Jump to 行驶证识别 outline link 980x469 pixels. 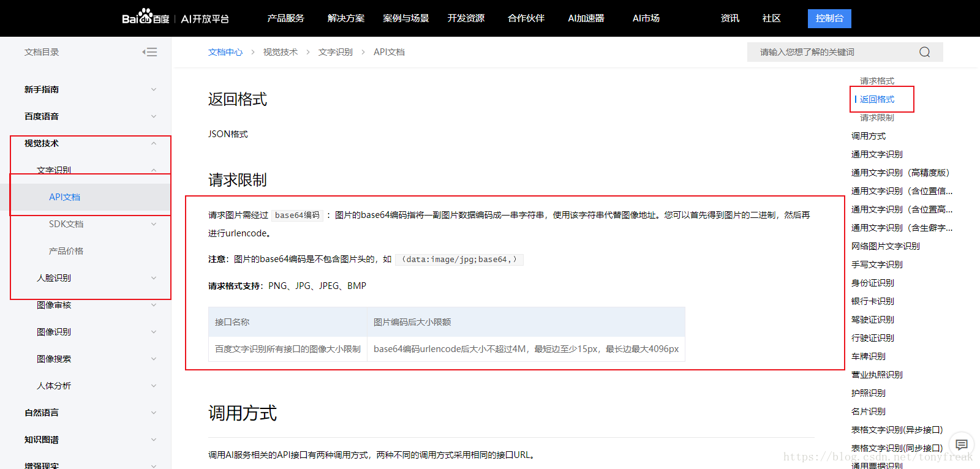[x=873, y=338]
